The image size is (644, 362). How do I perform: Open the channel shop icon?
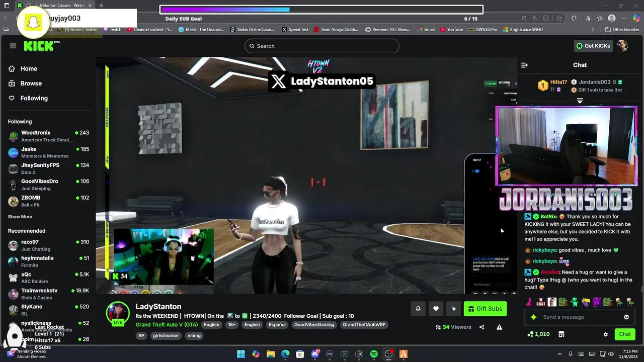point(561,334)
